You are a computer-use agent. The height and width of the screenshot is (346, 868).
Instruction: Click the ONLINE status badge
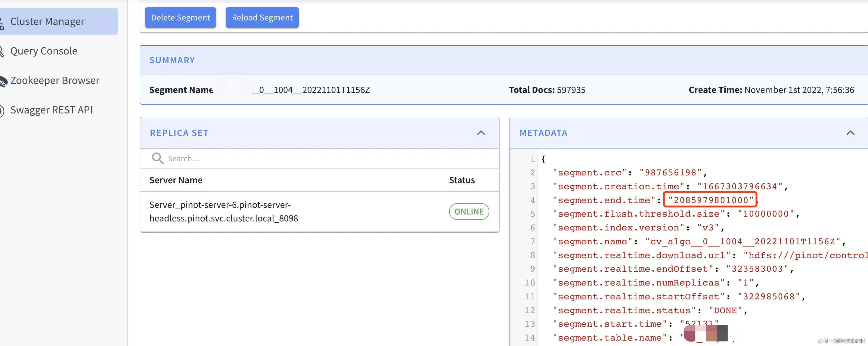pyautogui.click(x=469, y=212)
